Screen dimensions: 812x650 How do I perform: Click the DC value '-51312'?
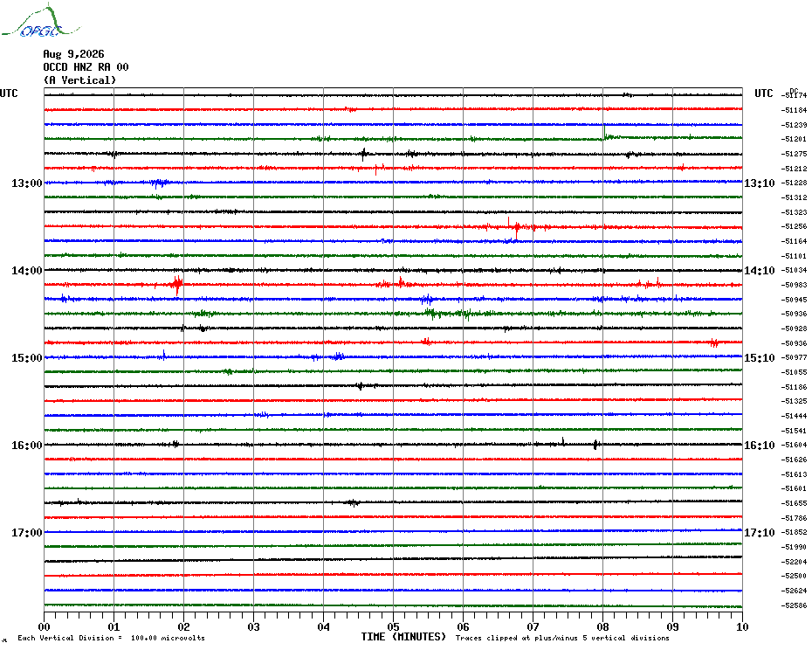pos(795,197)
